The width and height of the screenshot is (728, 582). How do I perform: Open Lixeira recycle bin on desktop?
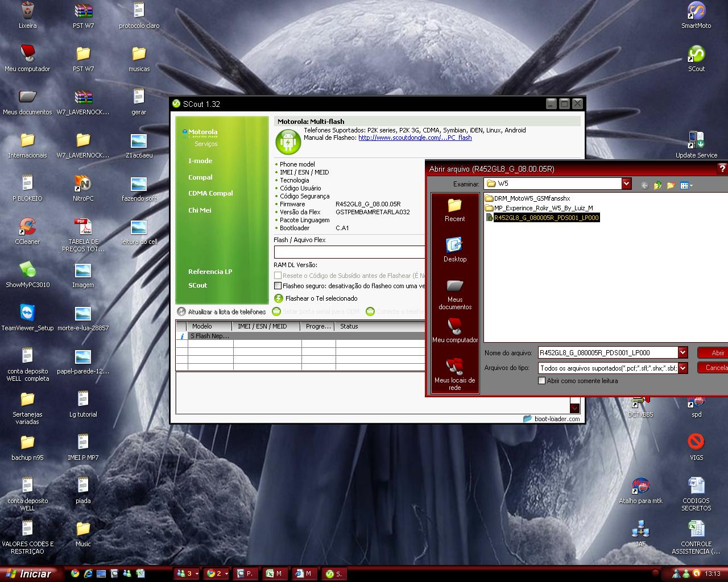coord(27,15)
